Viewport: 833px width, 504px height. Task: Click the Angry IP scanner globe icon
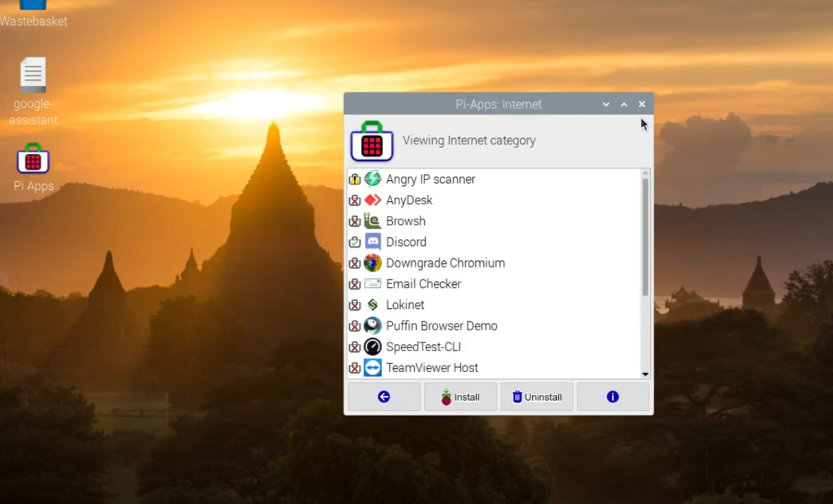[373, 179]
